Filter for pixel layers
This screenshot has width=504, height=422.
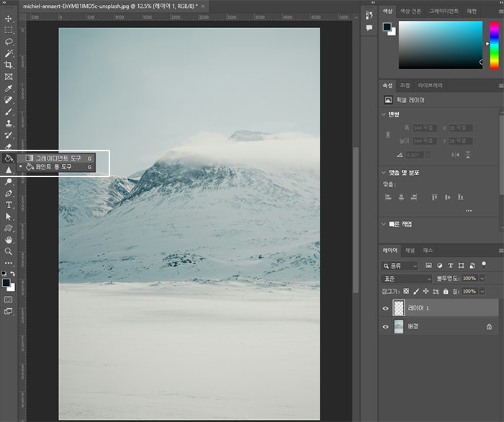click(429, 266)
